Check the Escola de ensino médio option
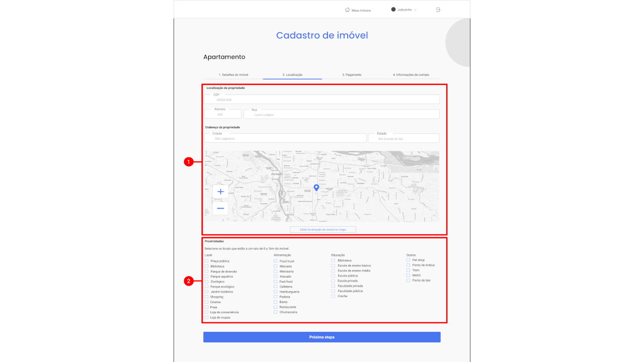 333,270
